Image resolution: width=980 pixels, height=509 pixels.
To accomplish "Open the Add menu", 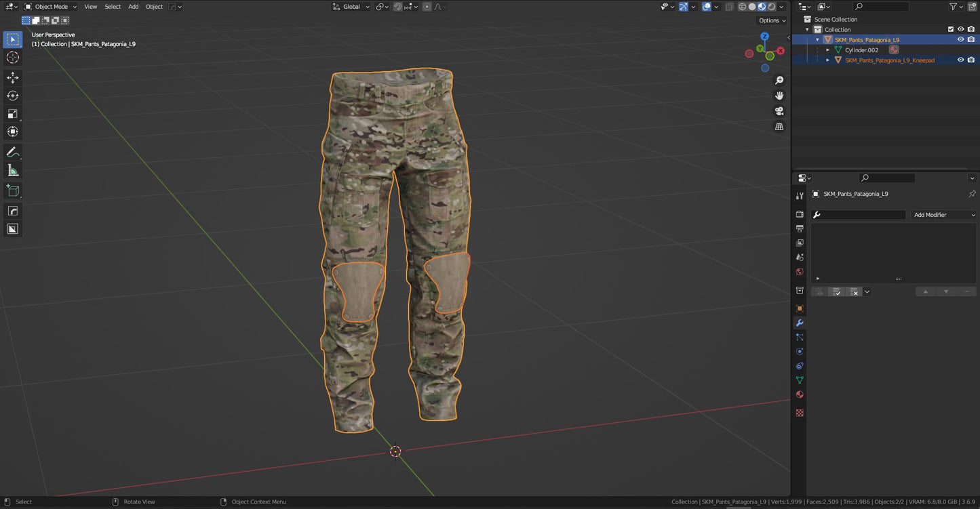I will (x=133, y=7).
